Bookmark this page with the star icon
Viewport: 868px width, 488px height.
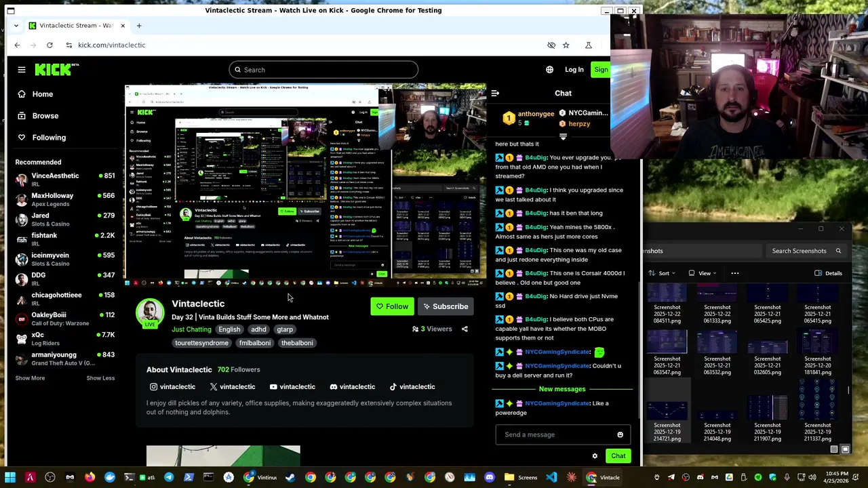[566, 45]
